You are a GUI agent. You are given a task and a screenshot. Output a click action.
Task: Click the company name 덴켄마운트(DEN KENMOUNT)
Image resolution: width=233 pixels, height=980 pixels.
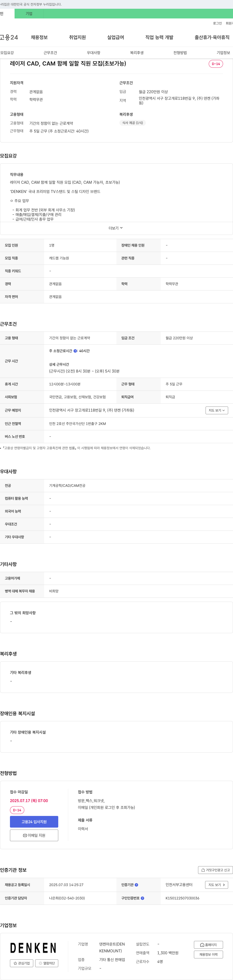pos(112,948)
